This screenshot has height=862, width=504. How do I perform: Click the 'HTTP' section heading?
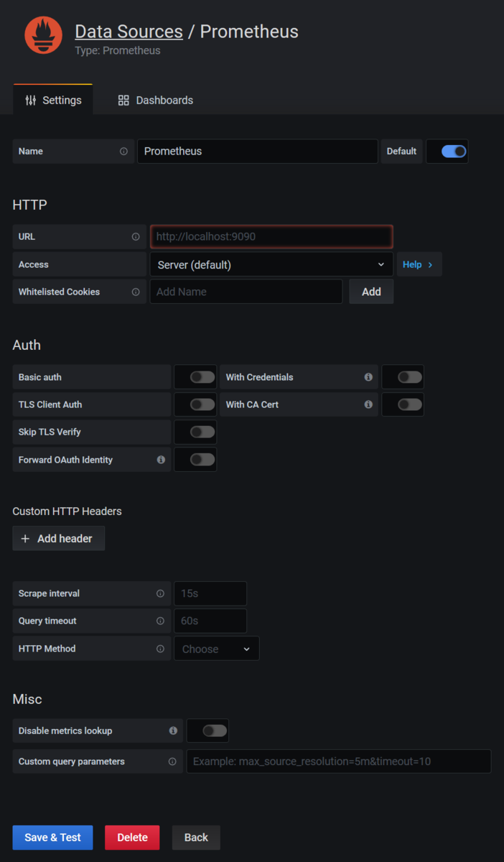29,205
